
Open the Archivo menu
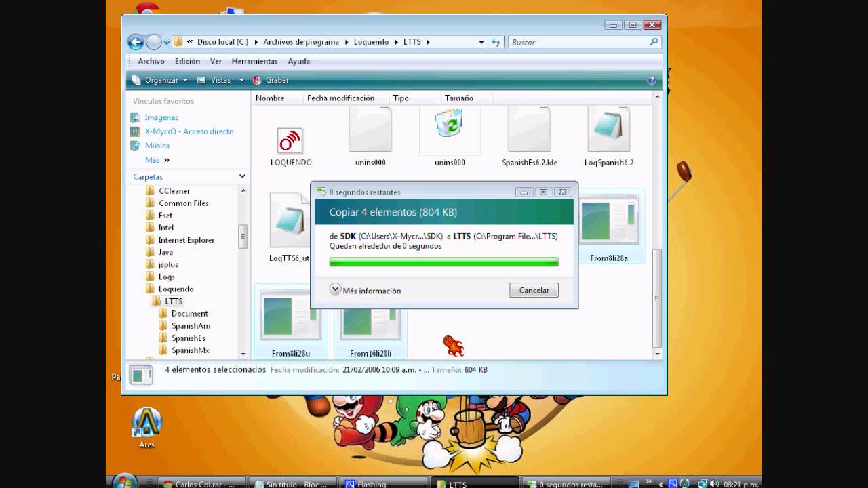tap(151, 61)
